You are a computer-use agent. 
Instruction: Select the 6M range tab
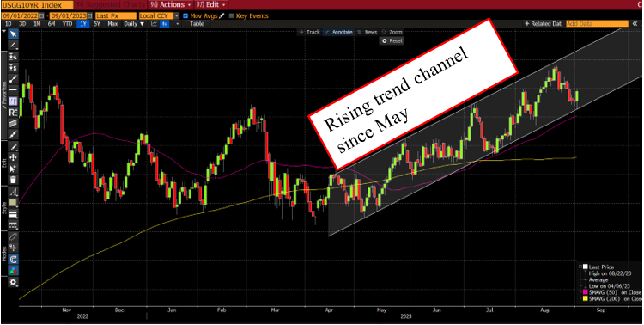click(52, 24)
